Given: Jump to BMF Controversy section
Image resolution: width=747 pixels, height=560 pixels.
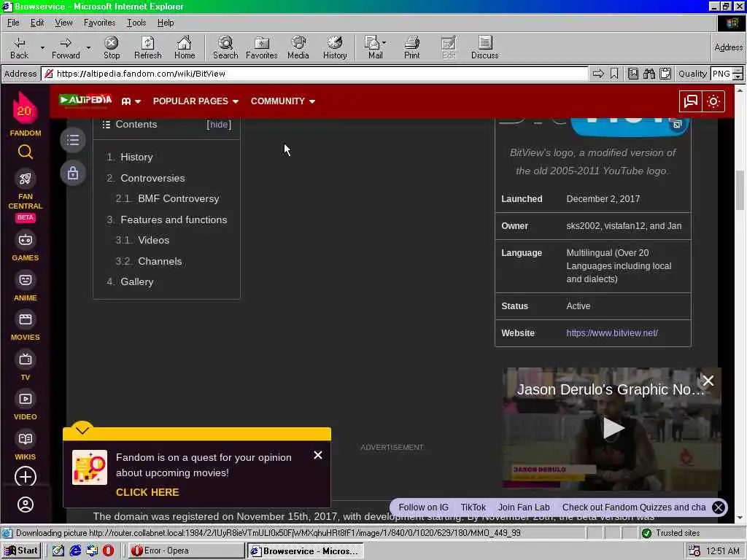Looking at the screenshot, I should (x=179, y=198).
